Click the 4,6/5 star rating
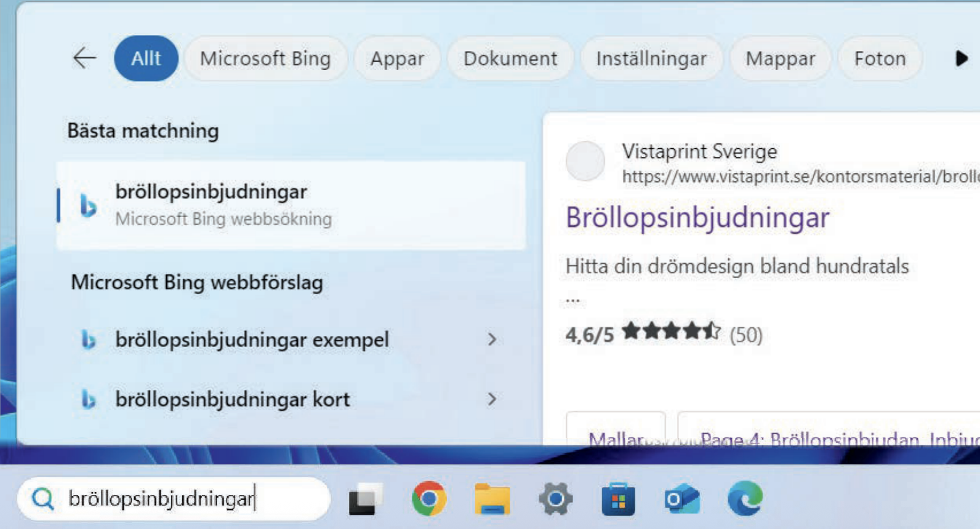Image resolution: width=980 pixels, height=529 pixels. point(643,334)
